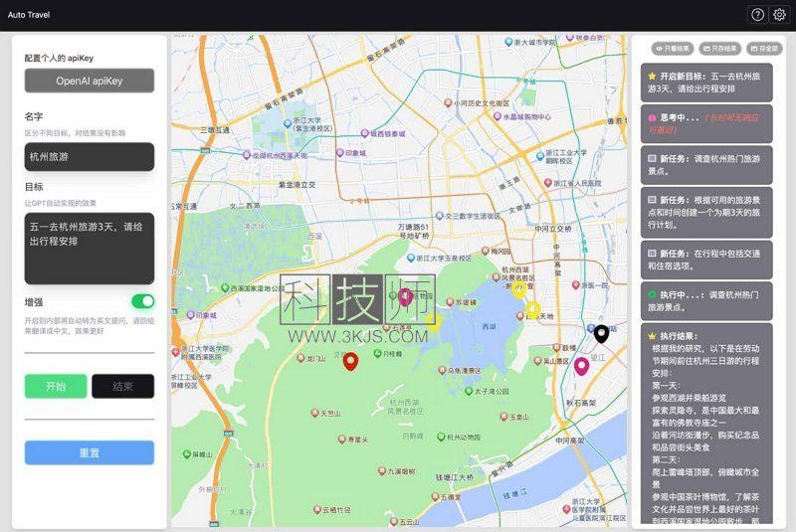
Task: Click the 浙江大学紫金港校区 campus marker
Action: (288, 123)
